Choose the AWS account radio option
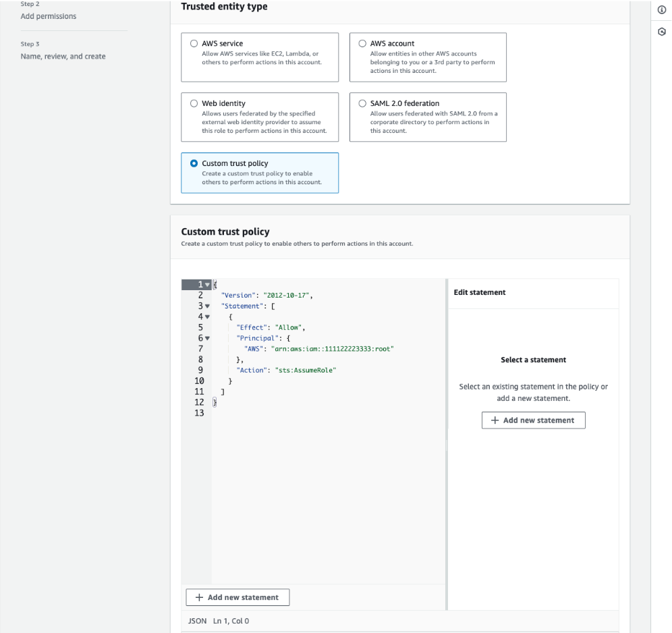The image size is (672, 633). point(362,43)
